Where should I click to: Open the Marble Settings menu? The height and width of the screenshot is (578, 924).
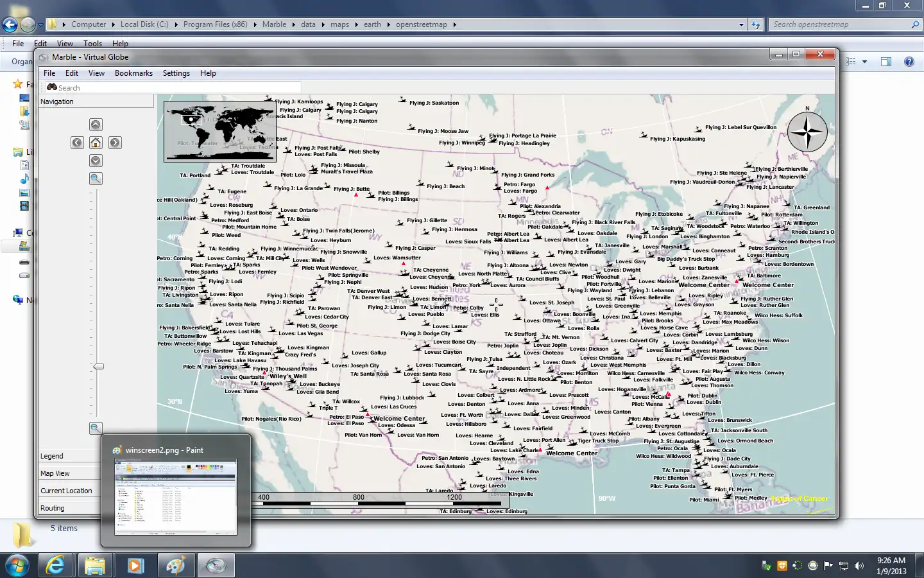tap(176, 73)
